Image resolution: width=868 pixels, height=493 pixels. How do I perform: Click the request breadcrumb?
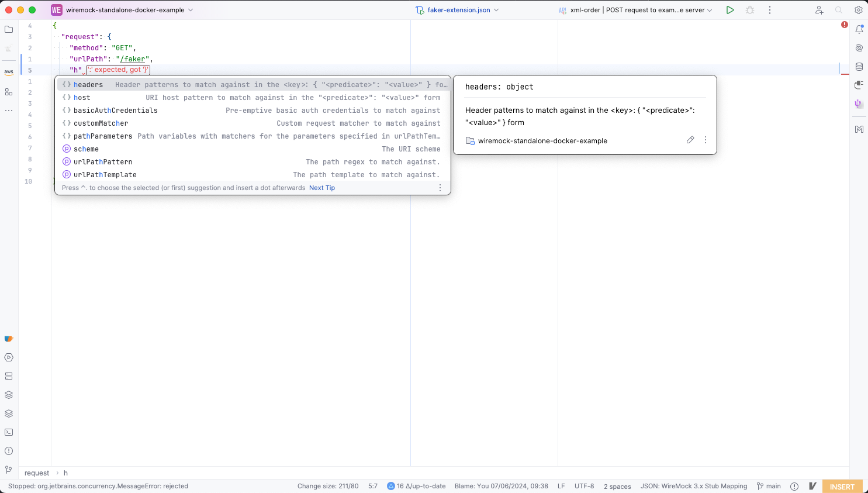point(37,473)
